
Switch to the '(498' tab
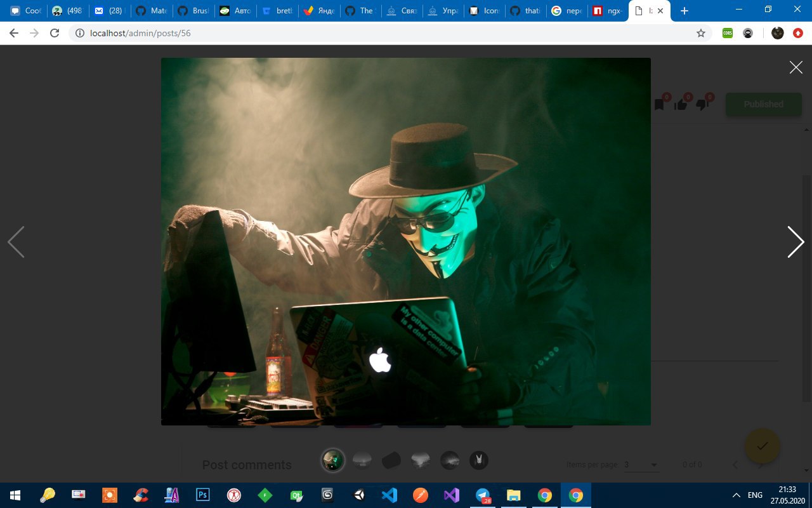pos(67,11)
